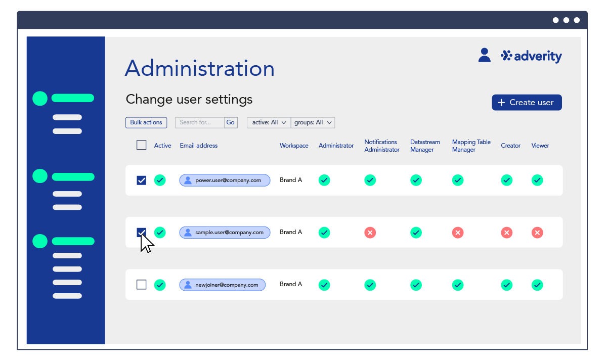Open the groups: All filter dropdown

(313, 122)
